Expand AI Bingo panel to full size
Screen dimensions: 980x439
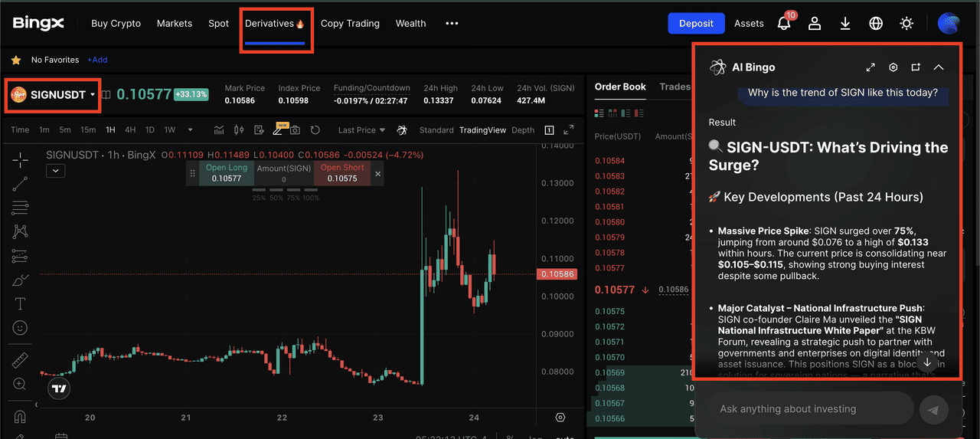[x=871, y=67]
